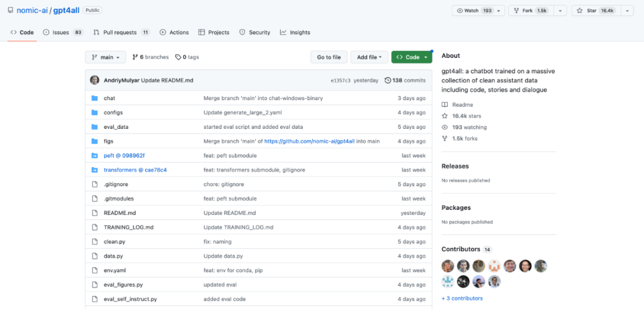Open the Pull requests tab
644x309 pixels.
tap(122, 32)
